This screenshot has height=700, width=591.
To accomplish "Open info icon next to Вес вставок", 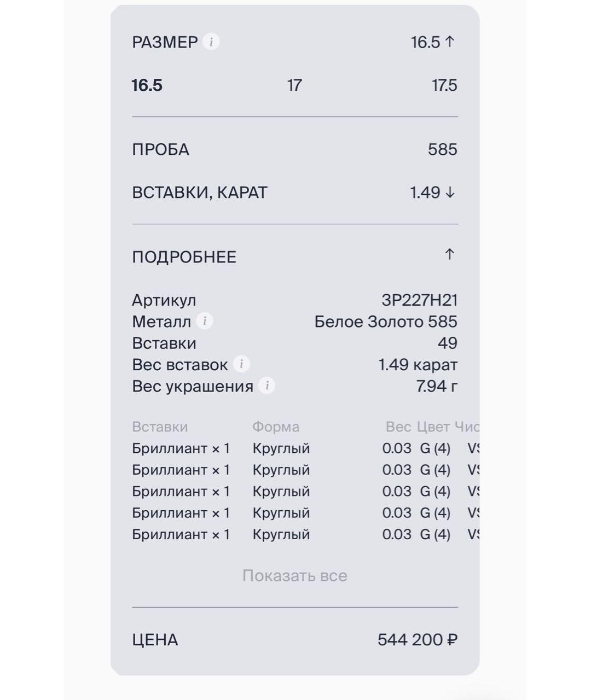I will [x=241, y=364].
